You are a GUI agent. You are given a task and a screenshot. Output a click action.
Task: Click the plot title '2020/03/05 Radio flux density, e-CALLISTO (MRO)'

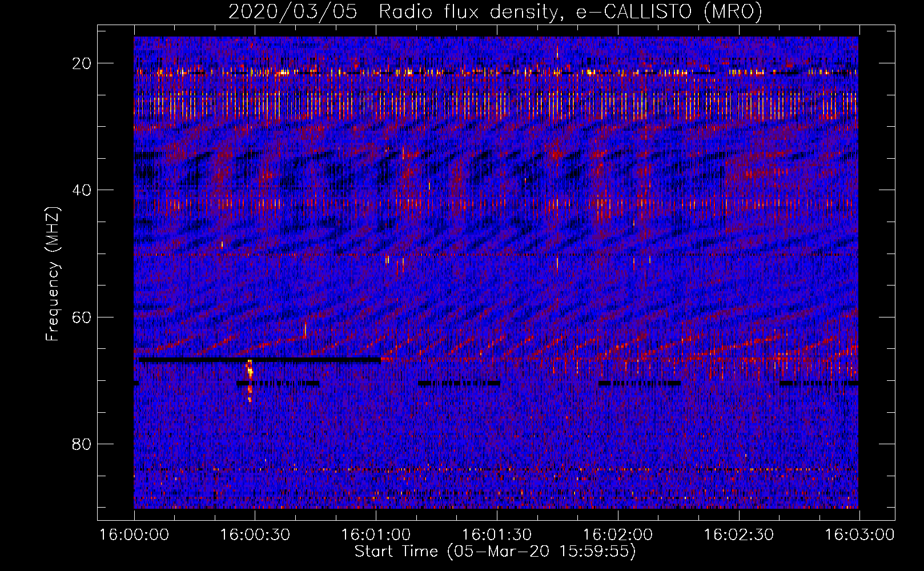pos(495,11)
